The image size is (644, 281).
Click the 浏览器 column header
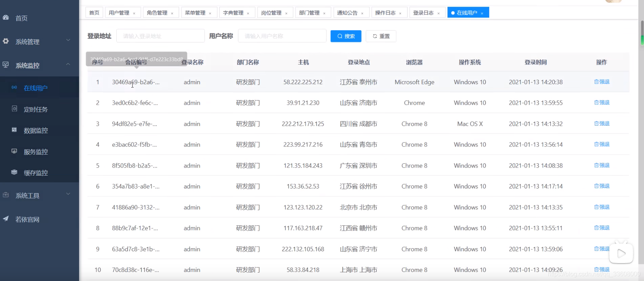414,62
